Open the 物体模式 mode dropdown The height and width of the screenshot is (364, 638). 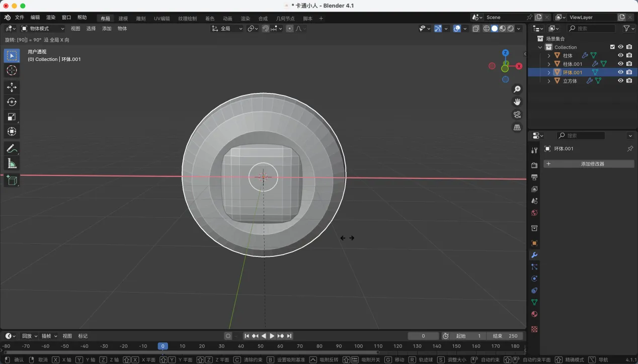pos(43,29)
